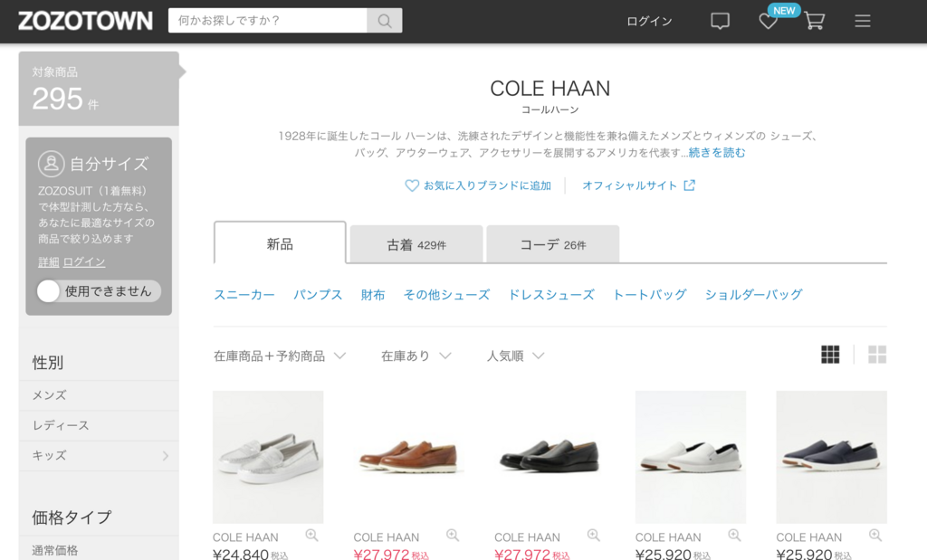Open the messages speech-bubble icon
927x560 pixels.
pyautogui.click(x=720, y=22)
